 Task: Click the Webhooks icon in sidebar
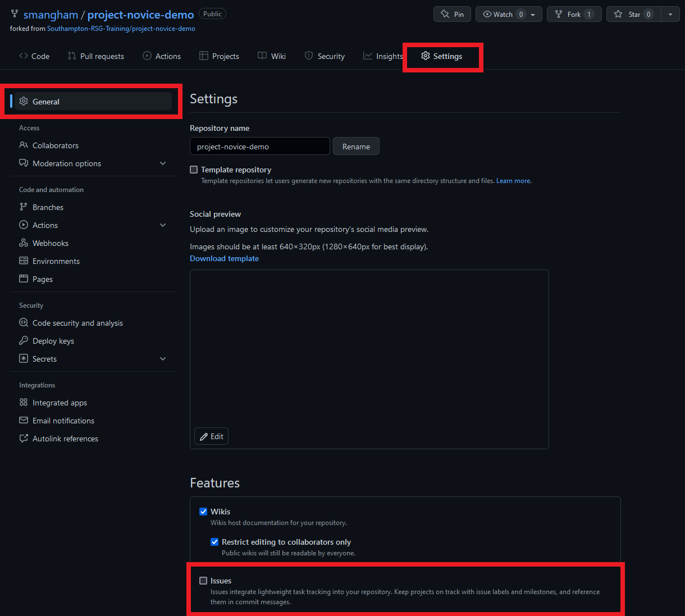click(x=24, y=243)
